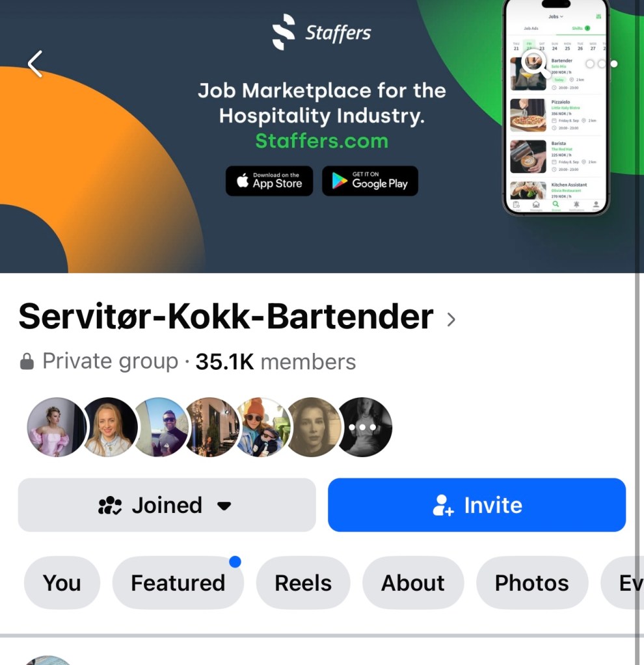Select the About tab

[412, 582]
